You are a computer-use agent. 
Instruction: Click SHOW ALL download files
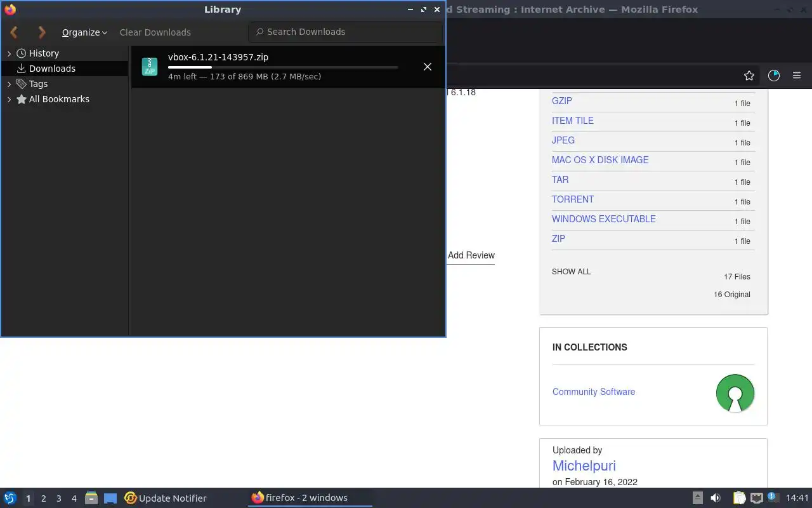(x=571, y=272)
